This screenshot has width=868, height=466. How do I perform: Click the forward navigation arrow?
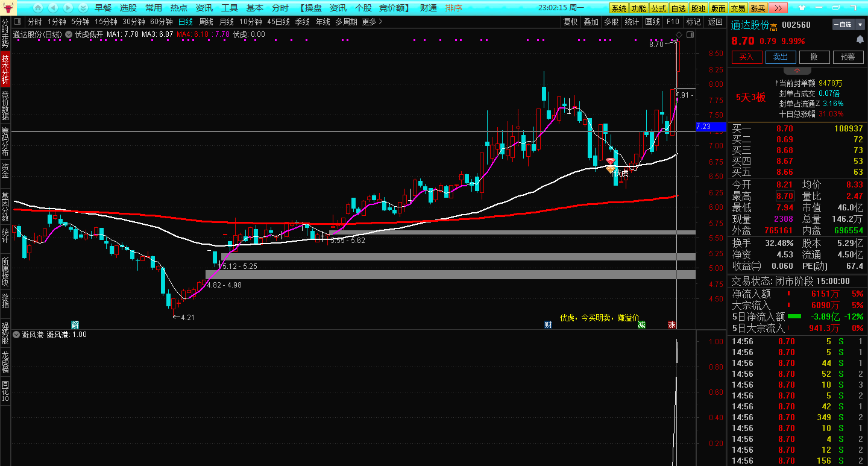68,8
